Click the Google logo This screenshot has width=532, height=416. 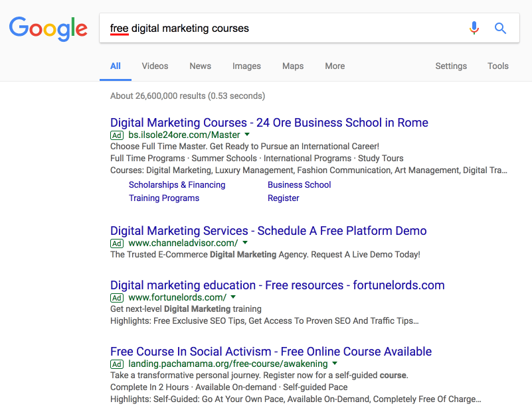coord(48,28)
